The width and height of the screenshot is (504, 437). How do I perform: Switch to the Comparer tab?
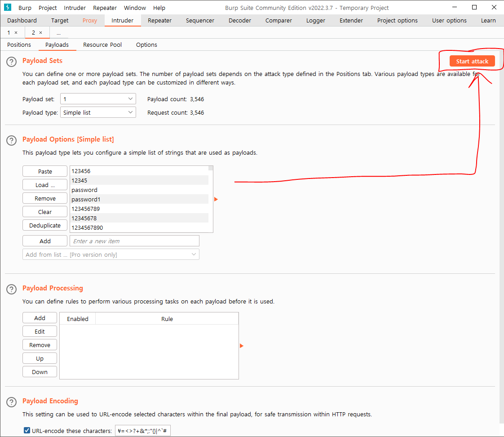279,20
